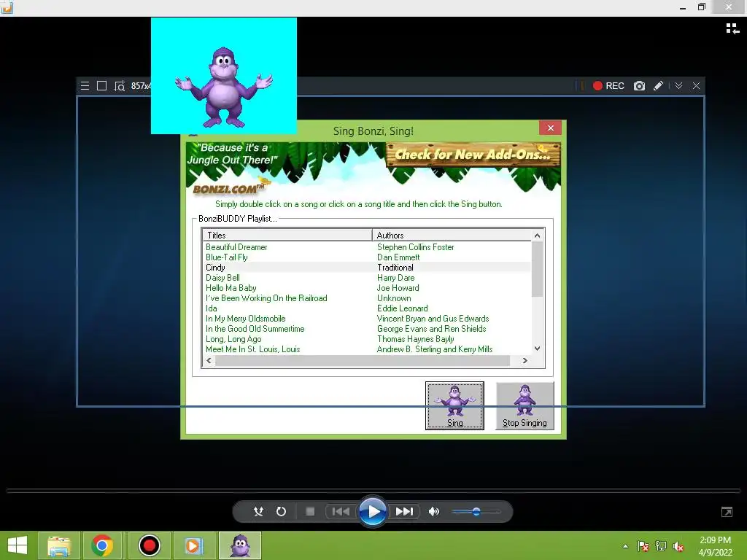Open File Explorer from taskbar
This screenshot has height=560, width=747.
tap(58, 545)
